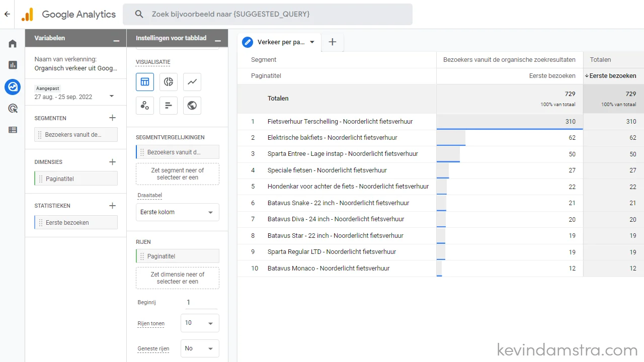Open the Reports icon in sidebar
Screen dimensions: 644x362
pyautogui.click(x=13, y=65)
